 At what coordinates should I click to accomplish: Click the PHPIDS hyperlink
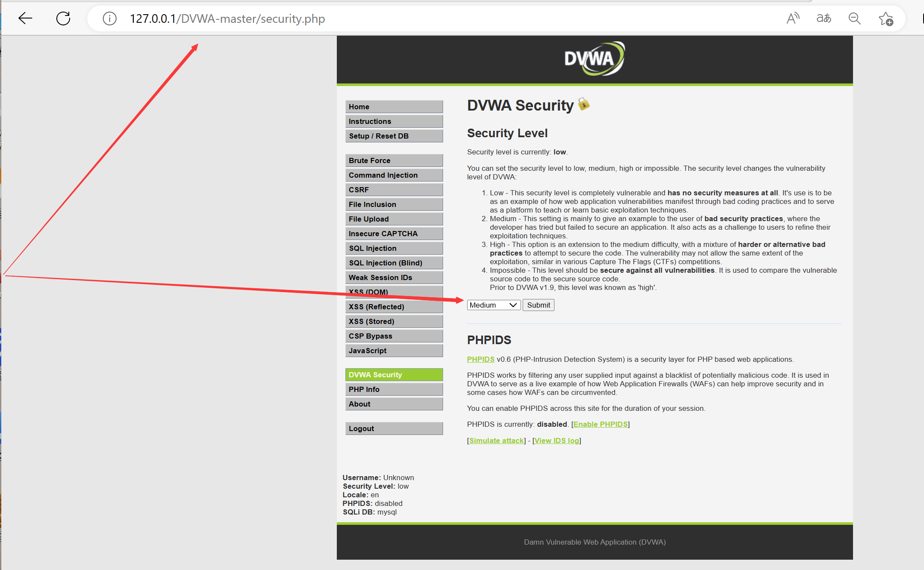click(480, 359)
